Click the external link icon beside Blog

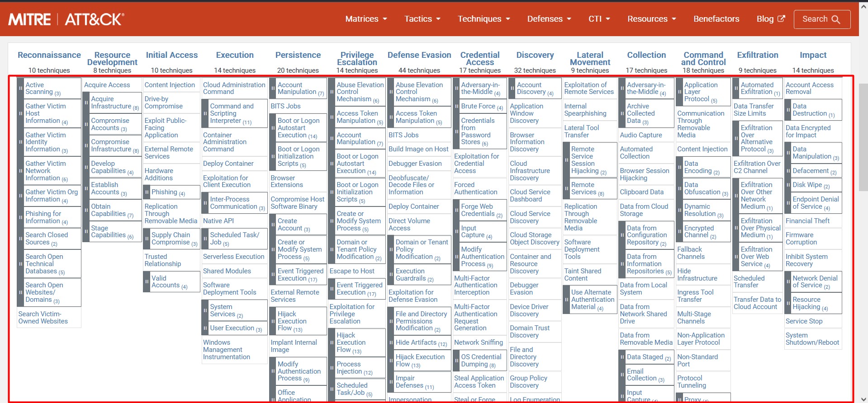click(x=781, y=19)
